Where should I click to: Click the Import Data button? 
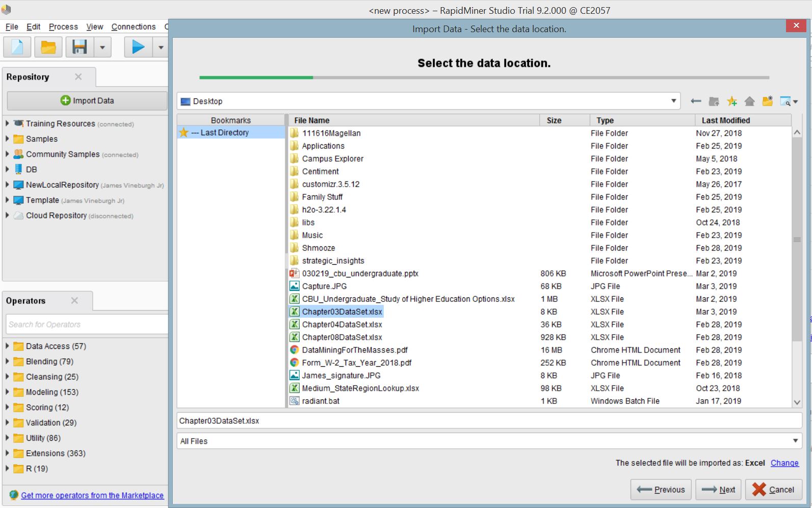tap(87, 100)
